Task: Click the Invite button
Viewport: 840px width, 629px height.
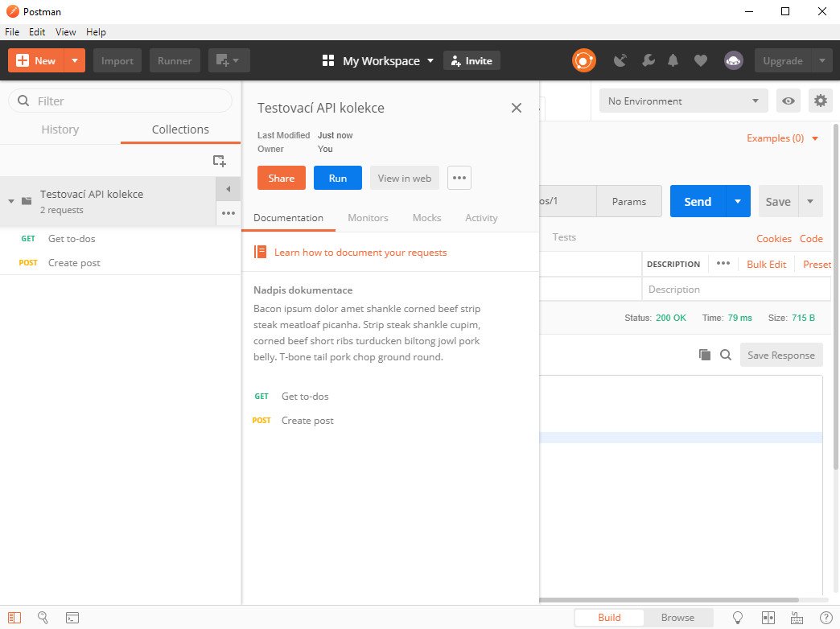Action: (471, 60)
